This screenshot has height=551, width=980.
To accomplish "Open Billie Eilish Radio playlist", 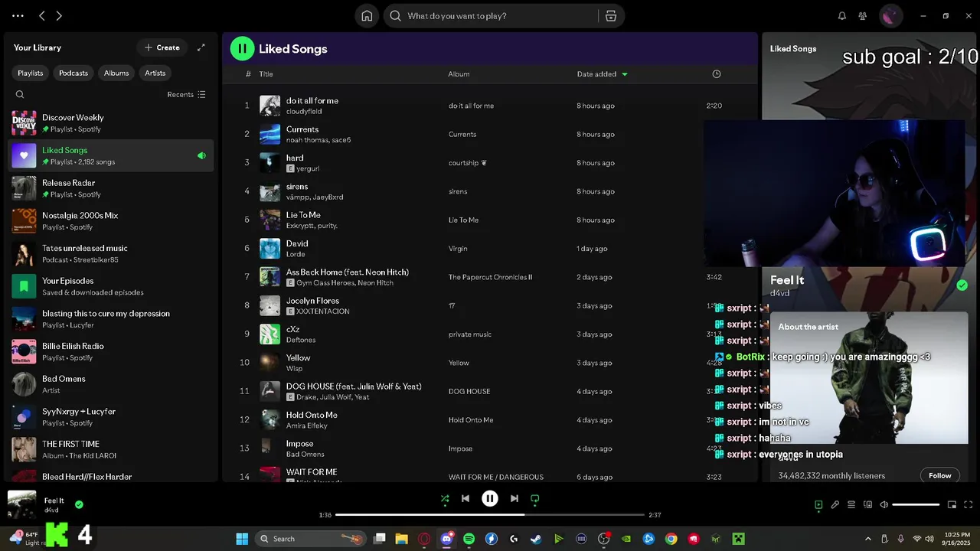I will point(111,351).
